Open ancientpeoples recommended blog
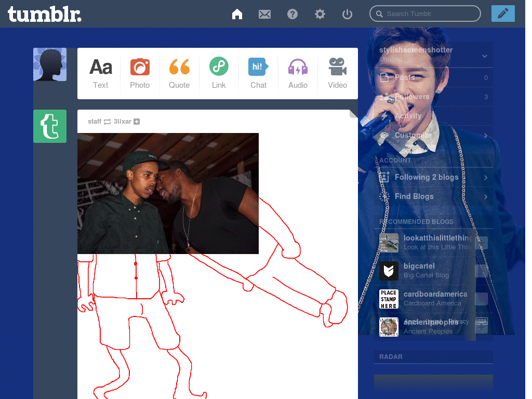The image size is (532, 399). pyautogui.click(x=431, y=322)
